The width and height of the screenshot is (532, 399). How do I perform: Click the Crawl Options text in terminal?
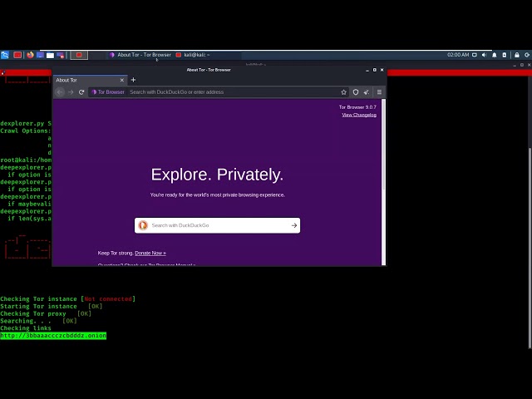(26, 131)
